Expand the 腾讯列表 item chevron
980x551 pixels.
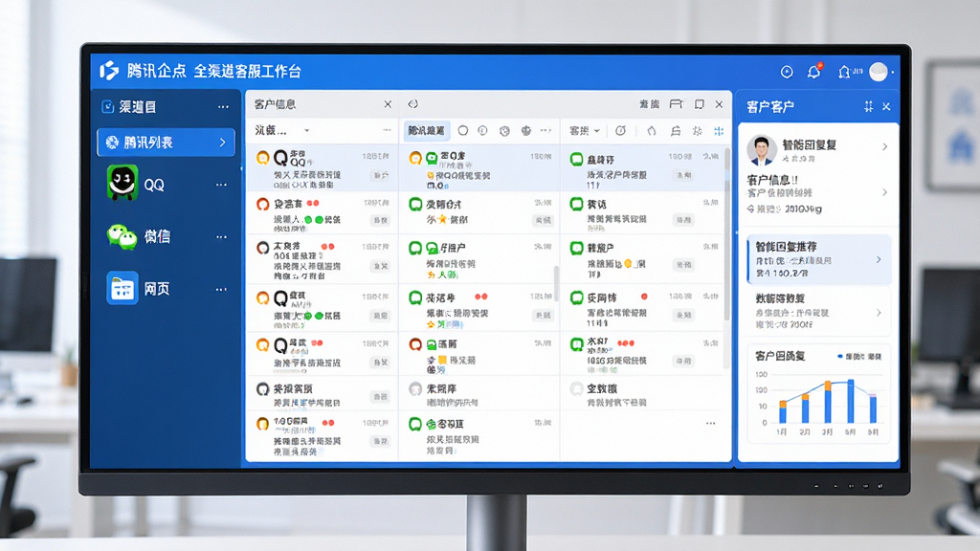222,143
